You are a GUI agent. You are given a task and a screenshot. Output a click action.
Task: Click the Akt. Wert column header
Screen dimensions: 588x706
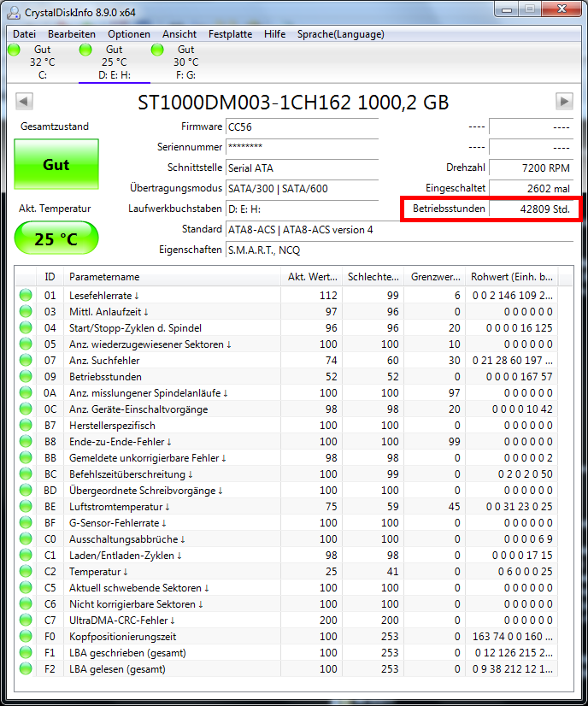(x=312, y=277)
